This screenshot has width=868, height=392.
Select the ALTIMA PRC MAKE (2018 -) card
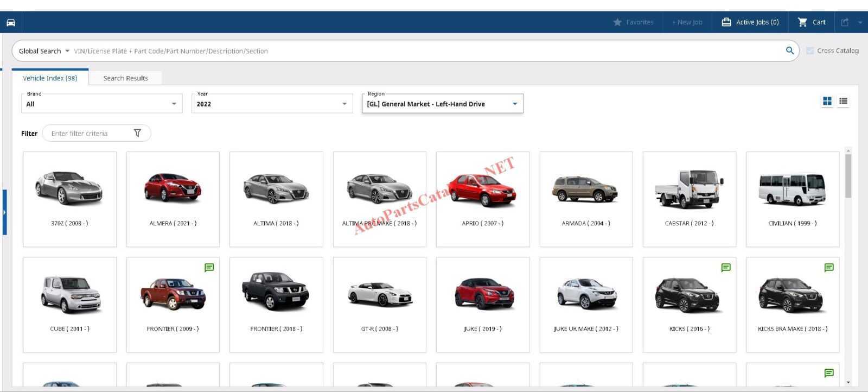pyautogui.click(x=380, y=199)
